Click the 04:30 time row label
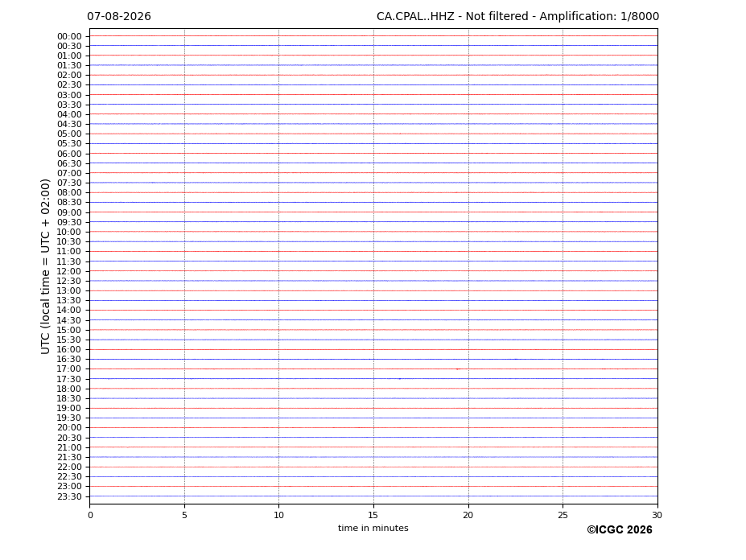Screen dimensions: 746x560 (x=69, y=124)
